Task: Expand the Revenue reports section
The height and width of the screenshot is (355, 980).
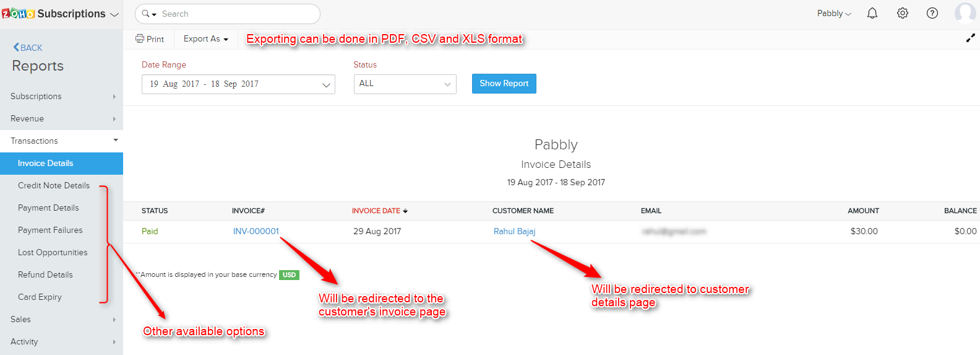Action: click(x=61, y=119)
